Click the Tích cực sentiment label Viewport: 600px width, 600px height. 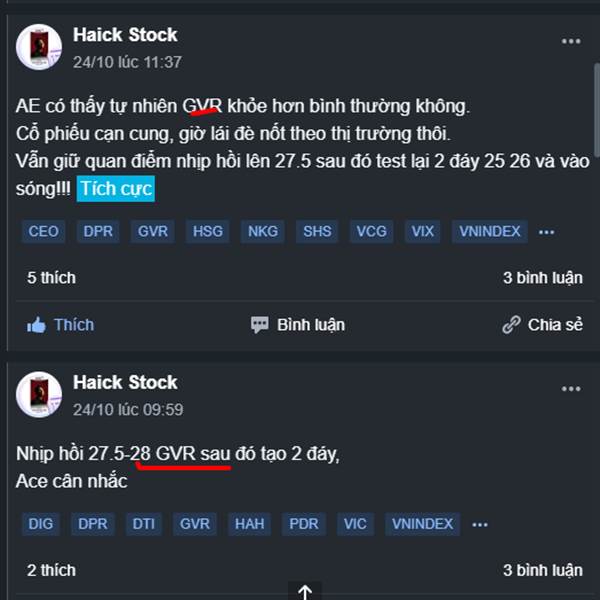click(117, 189)
